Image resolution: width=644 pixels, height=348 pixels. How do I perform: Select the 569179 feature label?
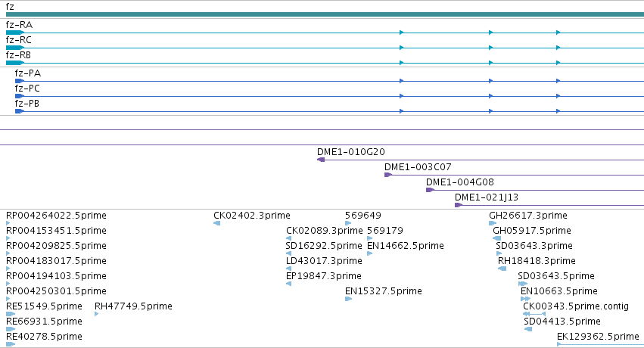385,231
